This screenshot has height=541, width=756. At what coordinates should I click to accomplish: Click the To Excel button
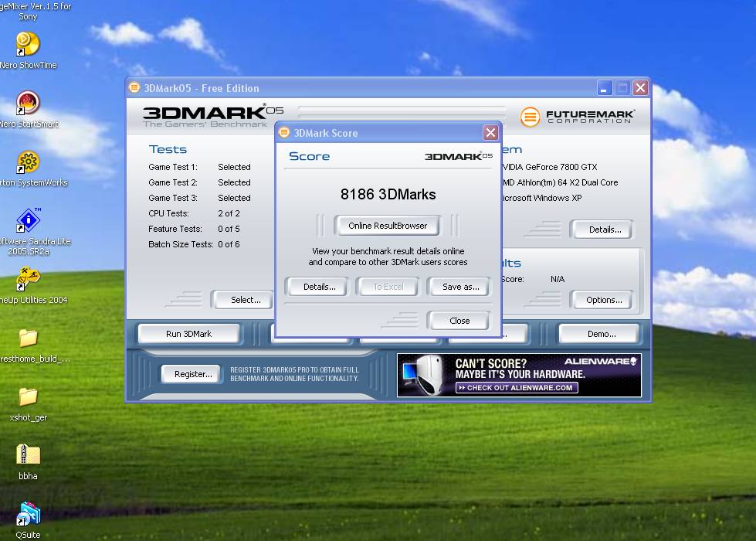click(388, 287)
